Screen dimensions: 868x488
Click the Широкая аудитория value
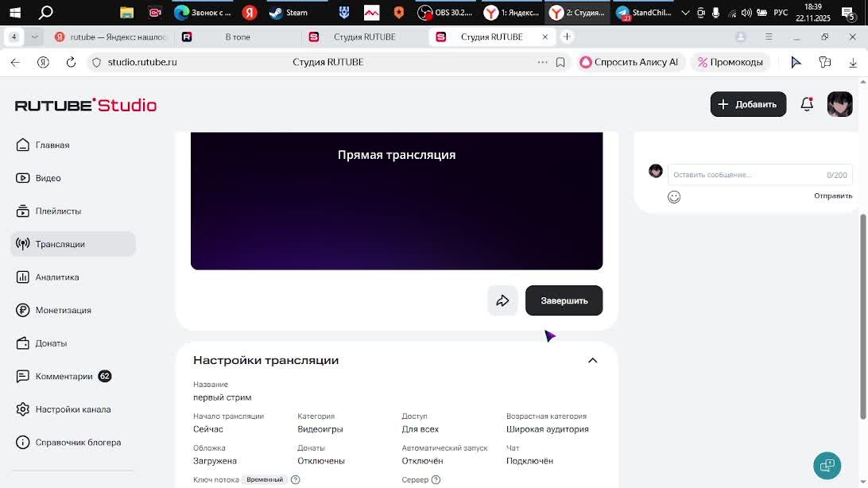pyautogui.click(x=547, y=429)
